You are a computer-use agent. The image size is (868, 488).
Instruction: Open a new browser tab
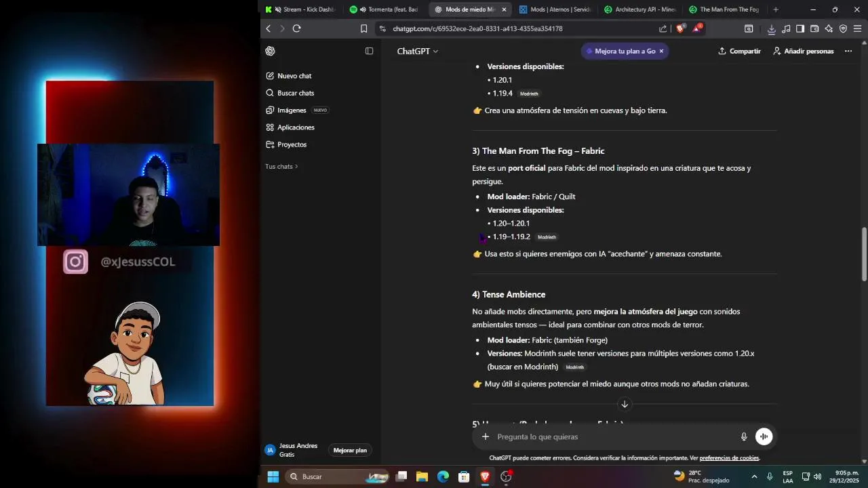pyautogui.click(x=776, y=9)
